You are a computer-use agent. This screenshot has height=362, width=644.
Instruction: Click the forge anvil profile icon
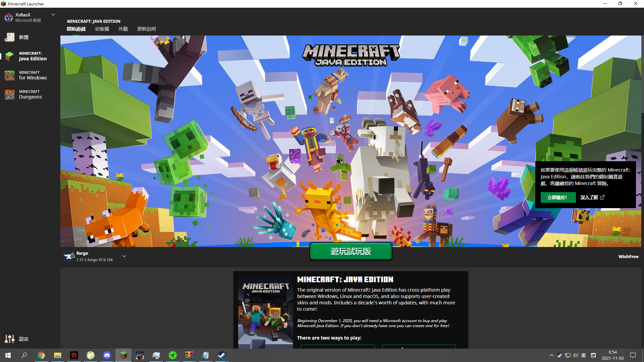pos(69,256)
